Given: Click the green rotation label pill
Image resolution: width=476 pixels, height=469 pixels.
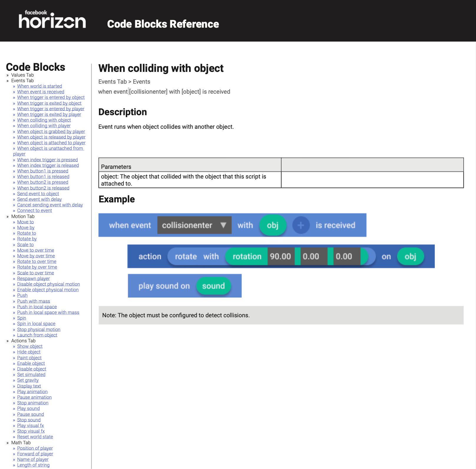Looking at the screenshot, I should pos(247,256).
